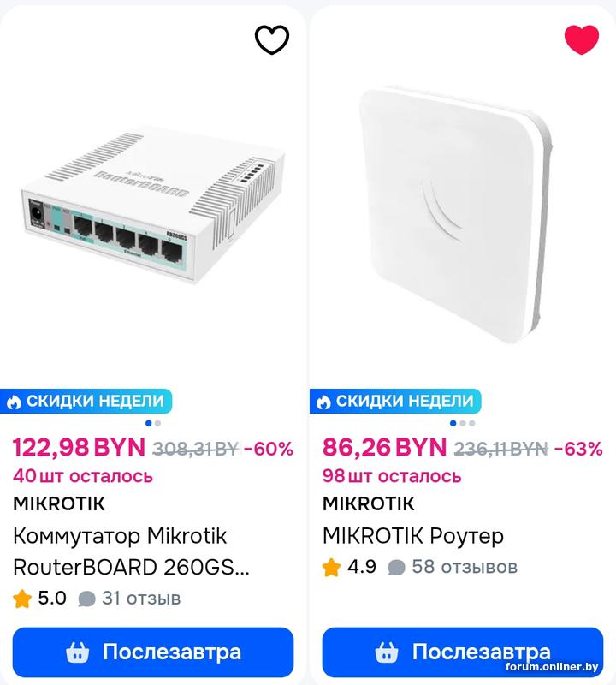
Task: Open 'MIKROTIK Роутер' product title
Action: (x=412, y=536)
